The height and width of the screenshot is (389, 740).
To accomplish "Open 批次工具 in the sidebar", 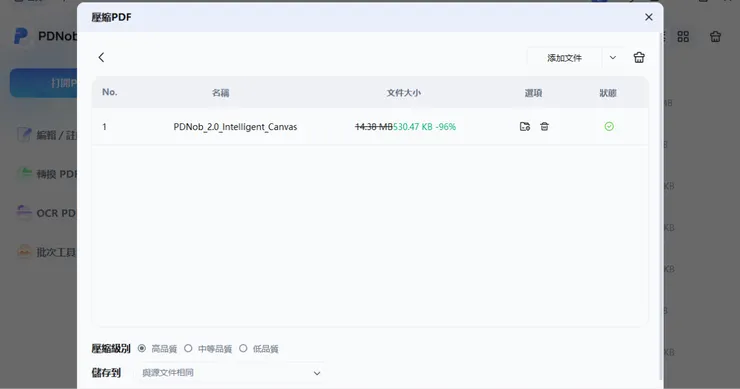I will [47, 252].
